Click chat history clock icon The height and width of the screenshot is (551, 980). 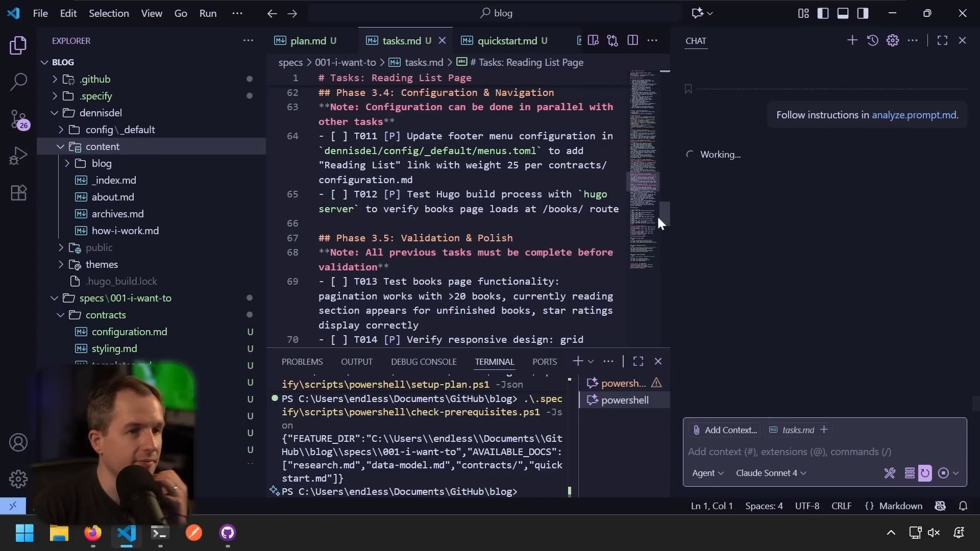pyautogui.click(x=872, y=40)
